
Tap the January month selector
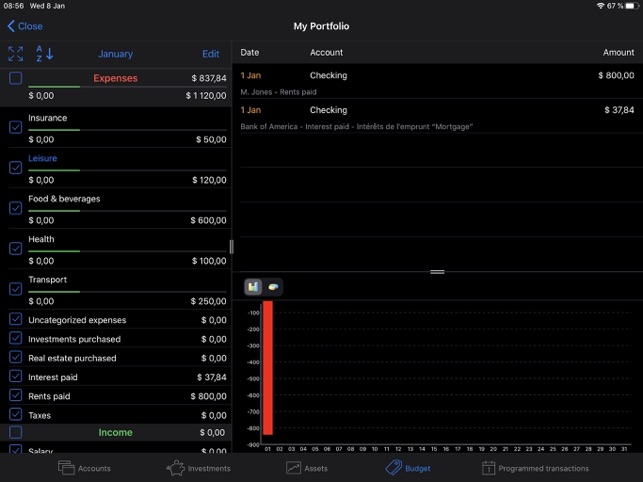116,54
